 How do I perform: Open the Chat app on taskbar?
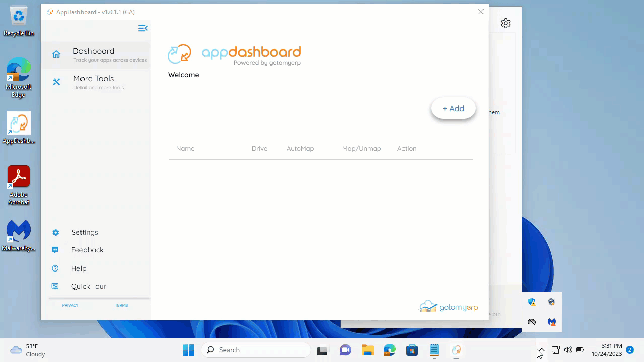coord(345,350)
